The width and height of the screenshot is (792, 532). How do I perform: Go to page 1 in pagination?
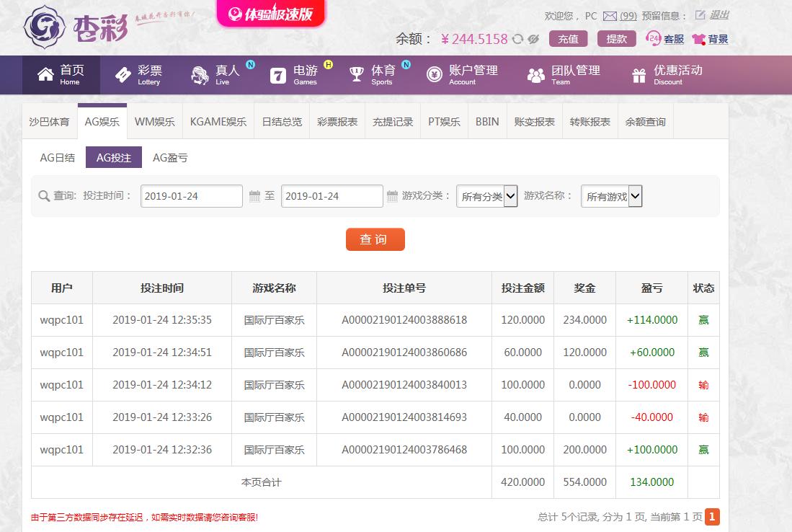(712, 516)
